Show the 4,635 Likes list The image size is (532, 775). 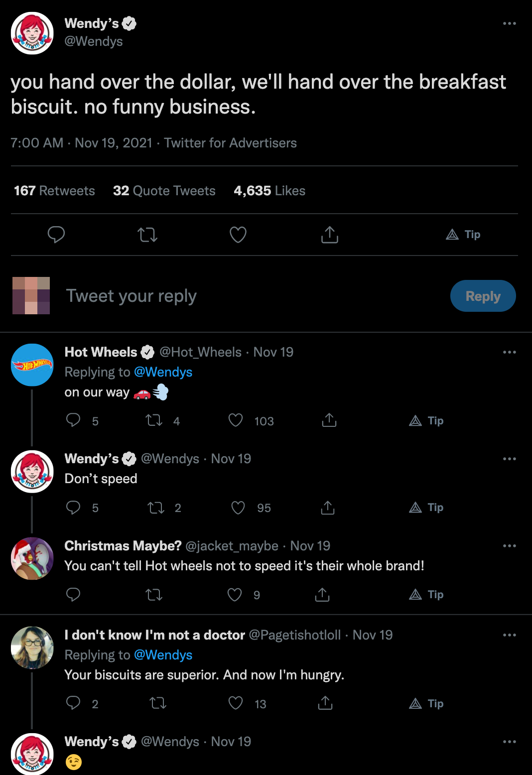tap(269, 191)
